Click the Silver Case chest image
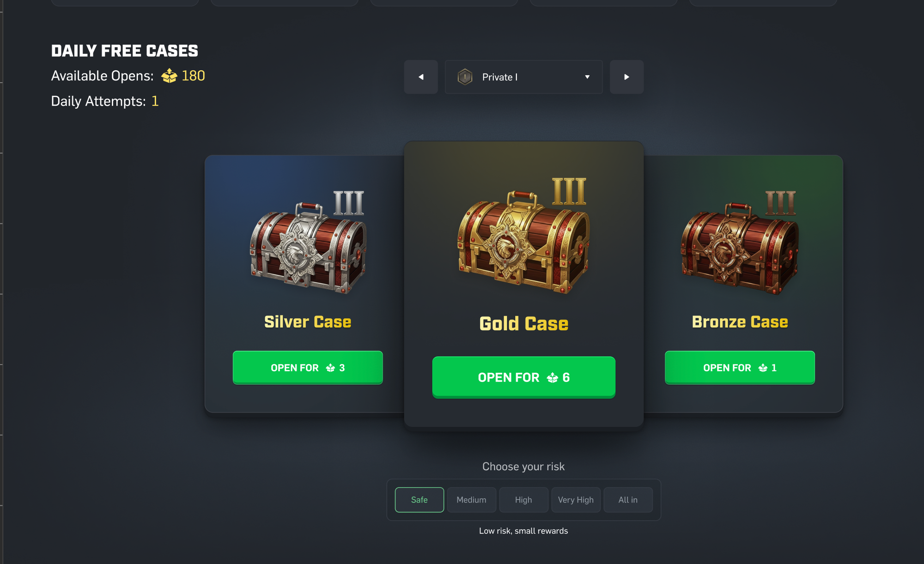 pyautogui.click(x=308, y=242)
